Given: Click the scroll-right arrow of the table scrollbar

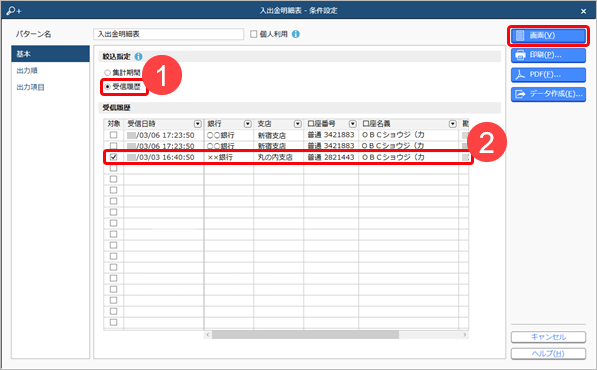Looking at the screenshot, I should pyautogui.click(x=465, y=335).
